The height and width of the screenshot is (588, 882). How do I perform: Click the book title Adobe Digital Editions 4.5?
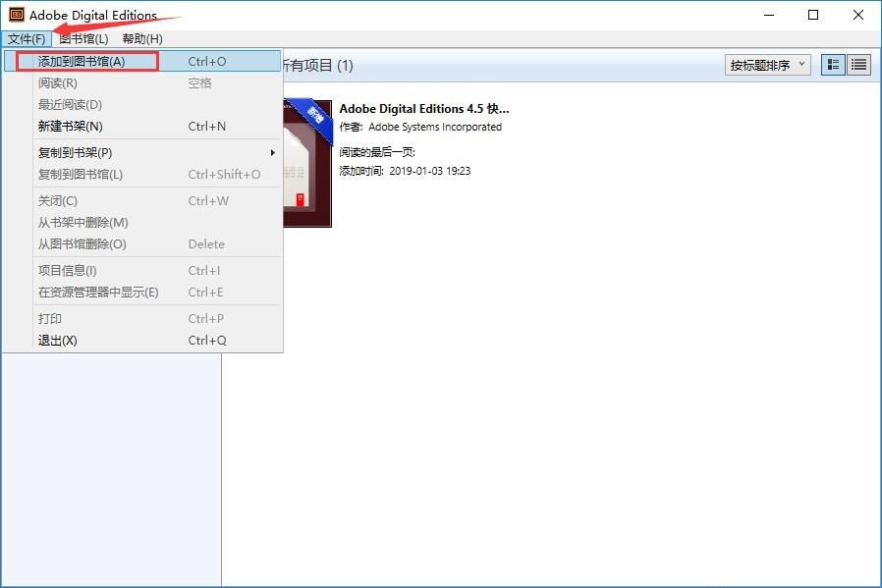pyautogui.click(x=424, y=109)
